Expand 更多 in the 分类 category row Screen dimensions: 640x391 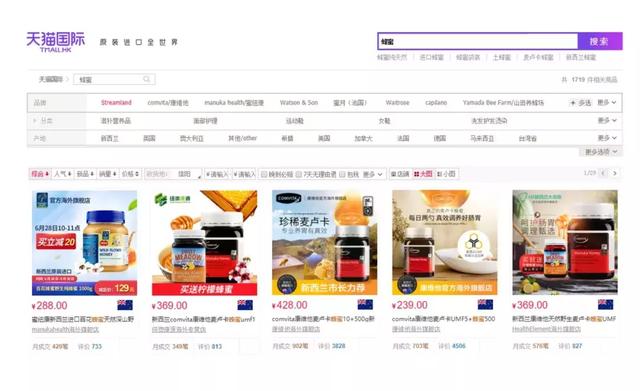click(x=607, y=120)
